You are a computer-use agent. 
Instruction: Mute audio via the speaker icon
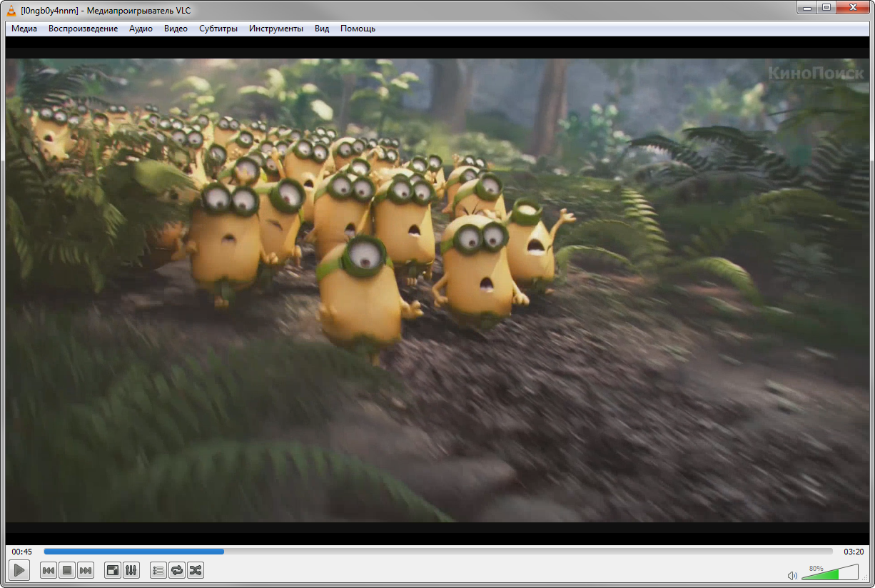point(791,575)
